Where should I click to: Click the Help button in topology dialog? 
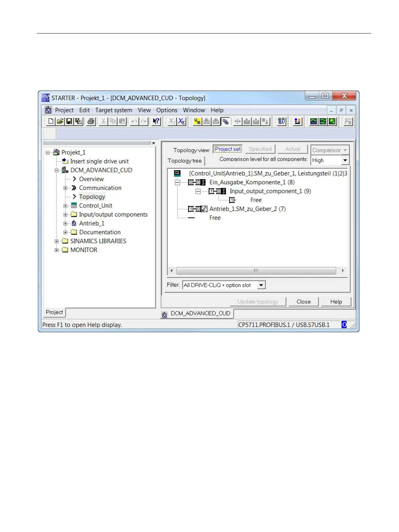point(336,302)
